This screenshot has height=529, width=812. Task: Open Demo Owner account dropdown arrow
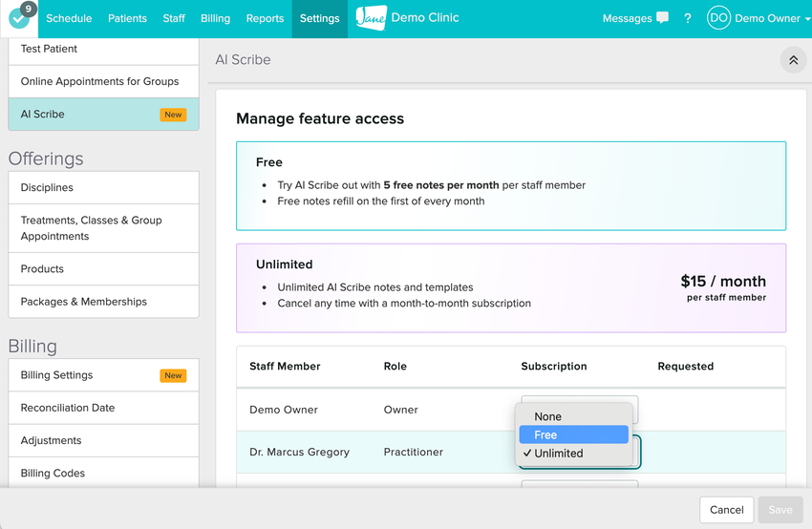point(806,19)
